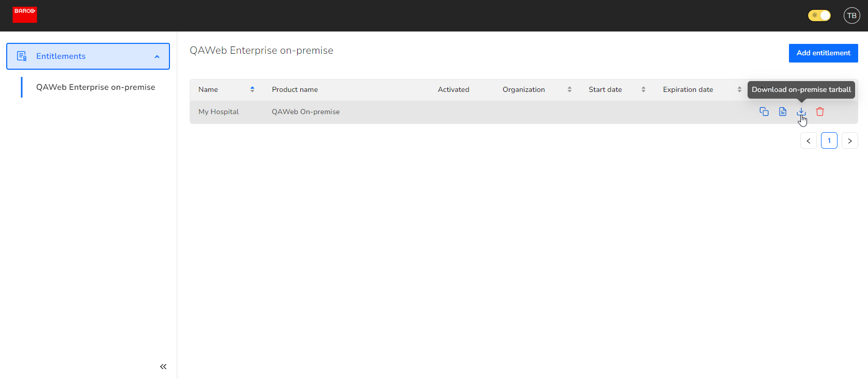Go to the next page of results

pyautogui.click(x=850, y=140)
